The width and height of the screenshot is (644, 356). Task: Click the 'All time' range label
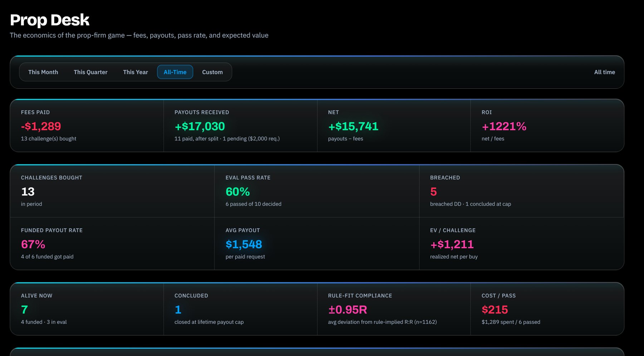[604, 72]
